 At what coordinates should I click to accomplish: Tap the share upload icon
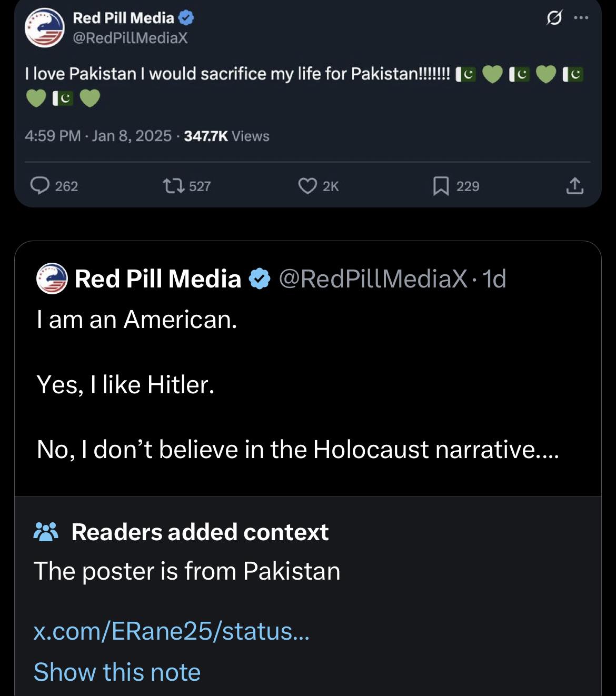click(575, 186)
